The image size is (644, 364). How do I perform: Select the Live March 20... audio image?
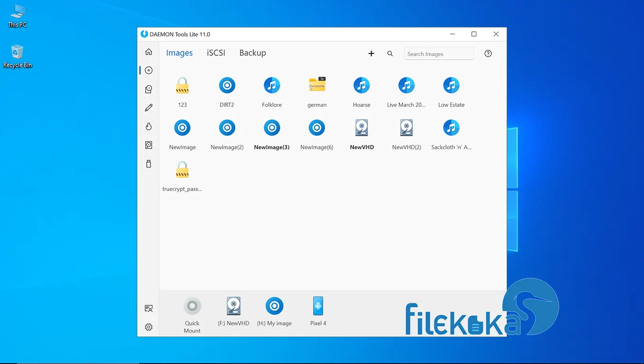click(406, 85)
